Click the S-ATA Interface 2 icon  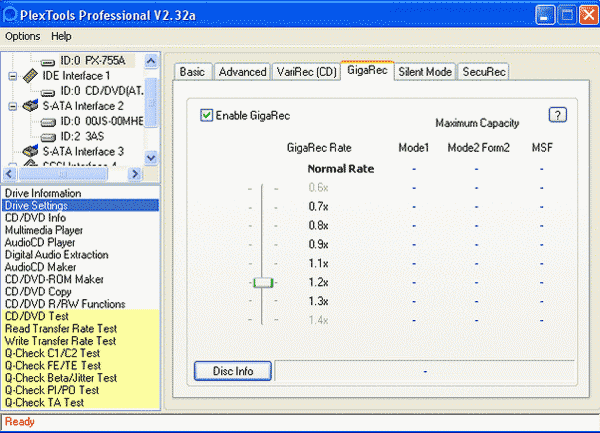30,106
